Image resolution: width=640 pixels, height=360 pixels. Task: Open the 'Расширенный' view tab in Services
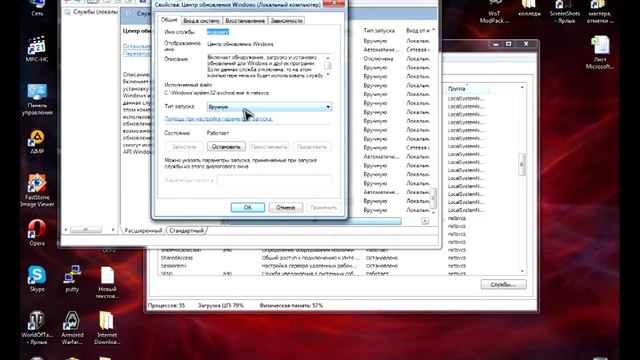pyautogui.click(x=143, y=231)
